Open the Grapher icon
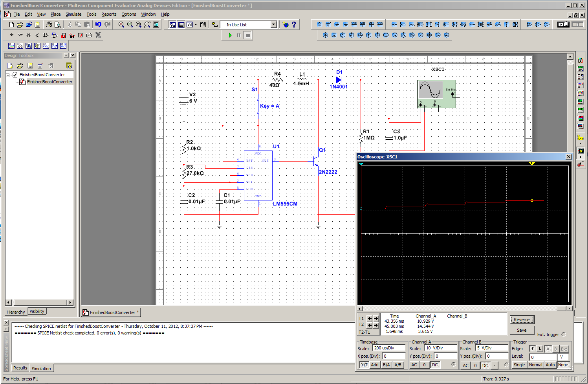The image size is (588, 384). pyautogui.click(x=190, y=24)
